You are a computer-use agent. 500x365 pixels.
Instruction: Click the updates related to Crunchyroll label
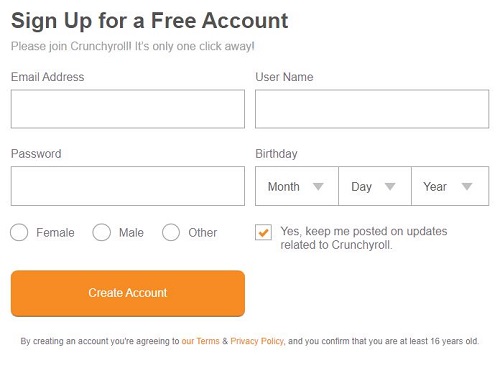click(364, 238)
